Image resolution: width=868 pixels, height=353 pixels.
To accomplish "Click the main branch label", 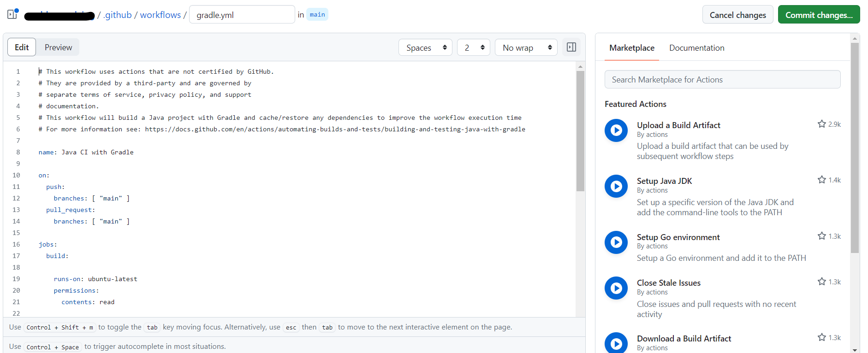I will click(x=317, y=14).
